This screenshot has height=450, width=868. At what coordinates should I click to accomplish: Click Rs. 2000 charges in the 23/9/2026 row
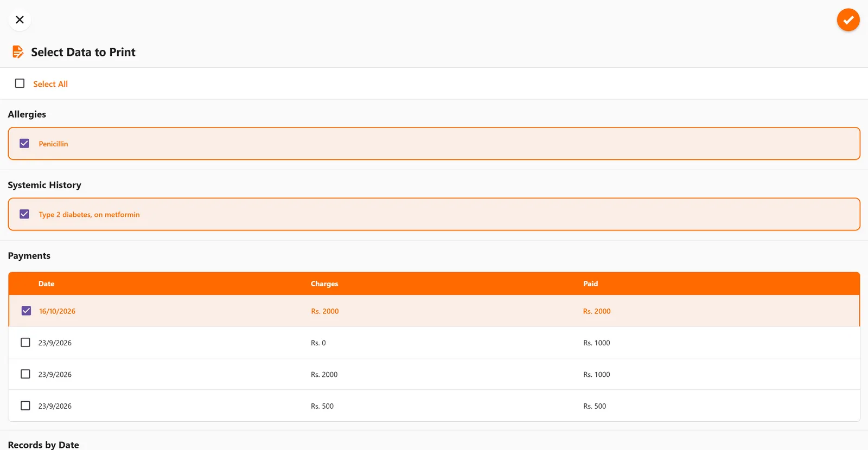[x=324, y=375]
